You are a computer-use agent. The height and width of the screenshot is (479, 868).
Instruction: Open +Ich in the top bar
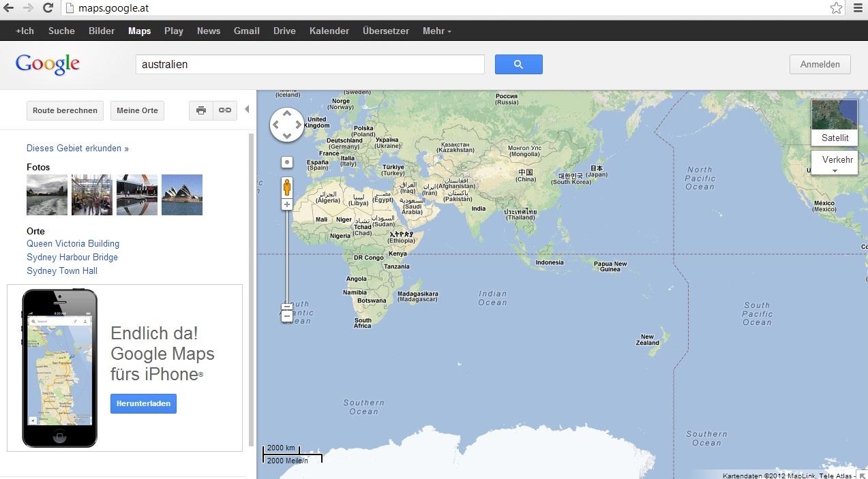pyautogui.click(x=25, y=31)
